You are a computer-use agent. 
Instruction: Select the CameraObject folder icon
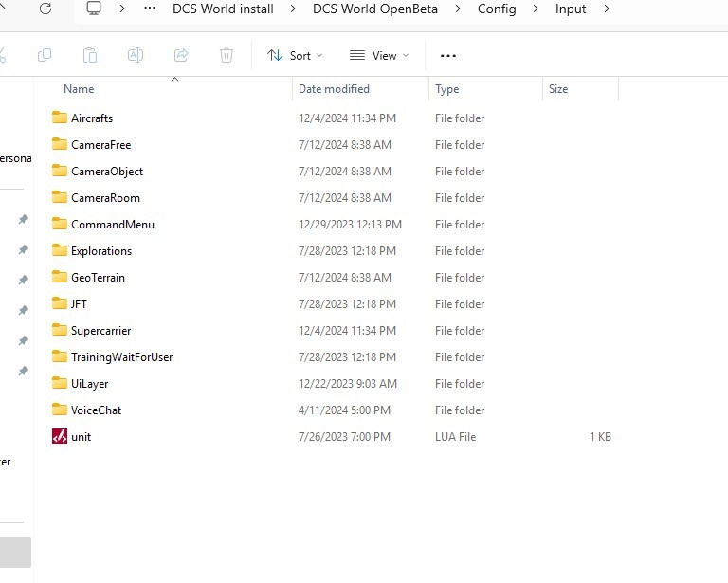[x=60, y=171]
